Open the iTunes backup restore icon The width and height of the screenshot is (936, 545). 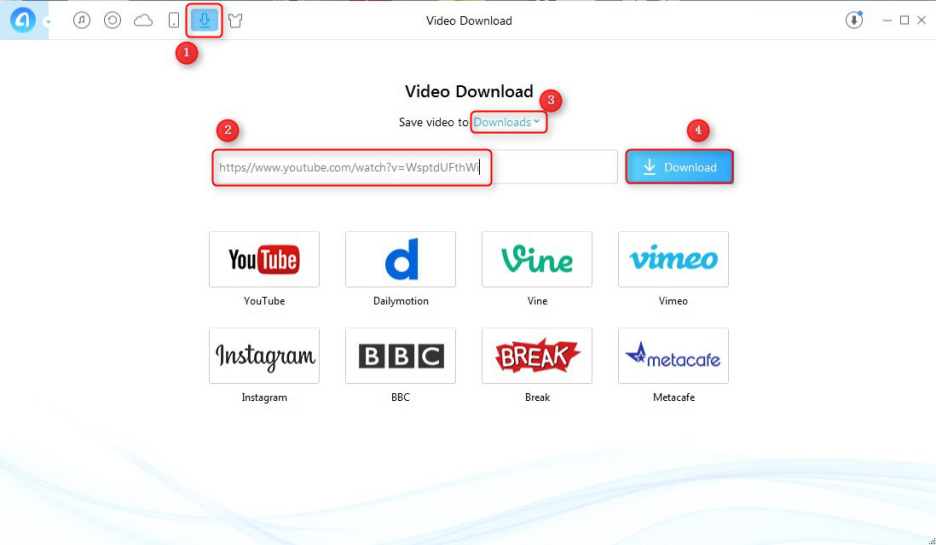pos(112,20)
